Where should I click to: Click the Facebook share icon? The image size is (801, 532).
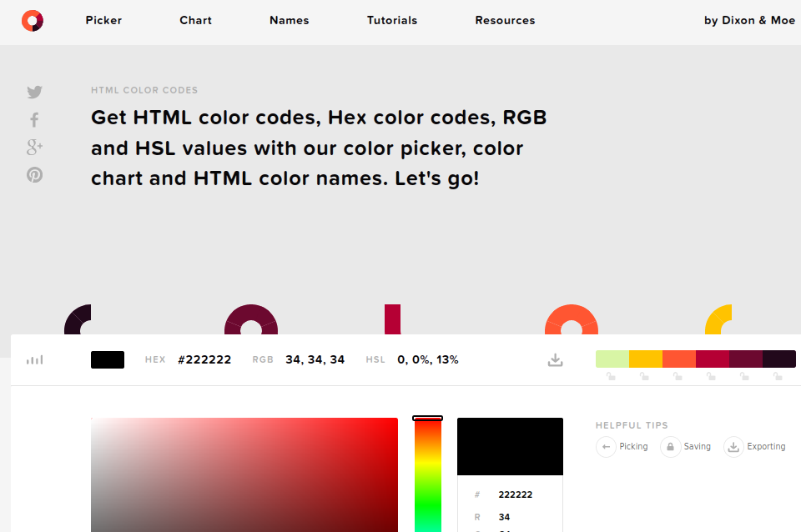(34, 119)
